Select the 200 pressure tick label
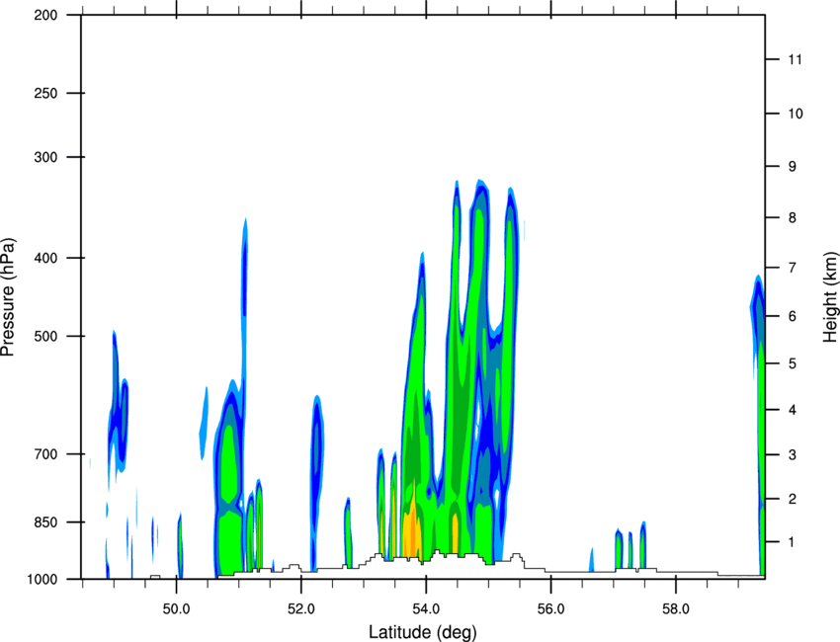840x642 pixels. pos(45,16)
